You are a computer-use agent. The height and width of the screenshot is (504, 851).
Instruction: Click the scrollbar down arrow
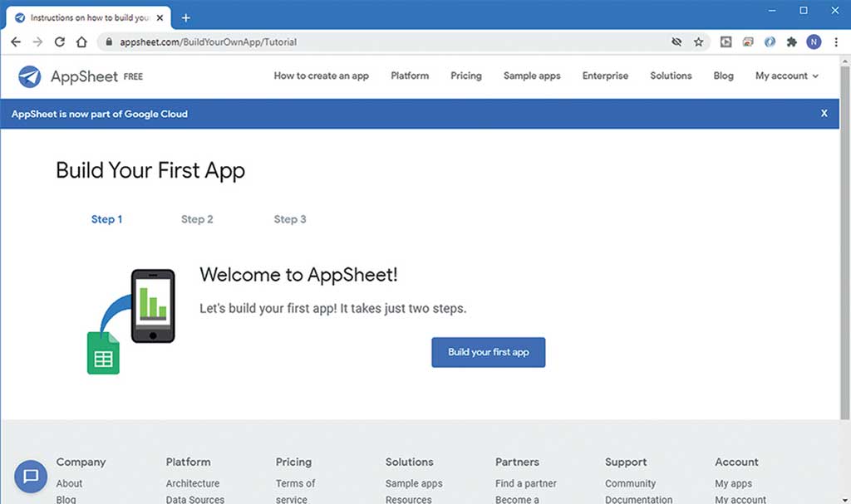coord(844,500)
